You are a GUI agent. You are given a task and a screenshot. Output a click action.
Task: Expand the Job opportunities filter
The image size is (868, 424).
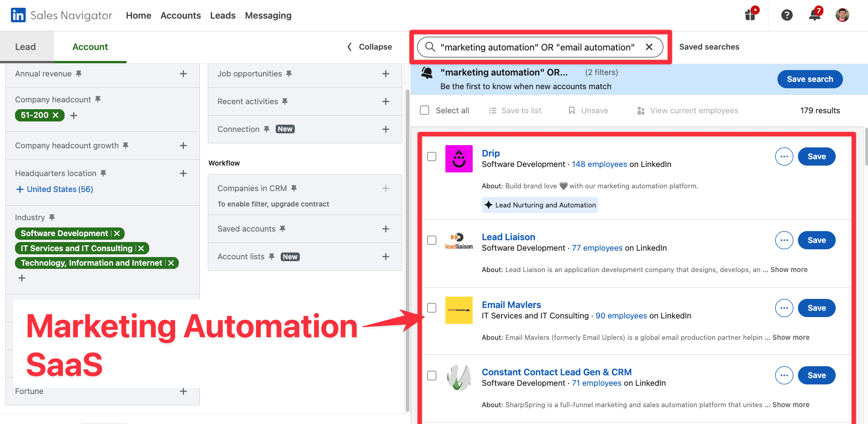(386, 74)
